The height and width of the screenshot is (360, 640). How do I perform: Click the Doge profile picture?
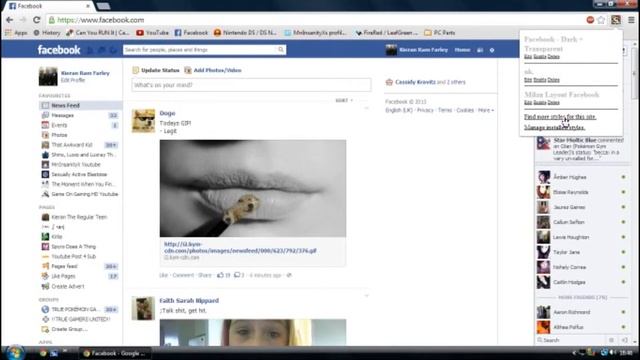point(143,121)
